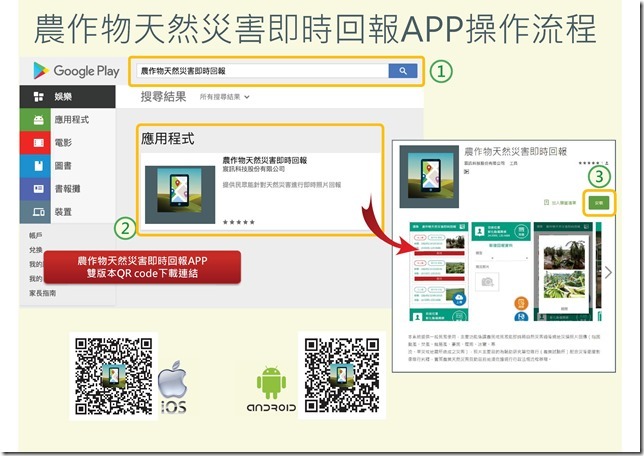
Task: Click the detail page app title
Action: pos(515,152)
